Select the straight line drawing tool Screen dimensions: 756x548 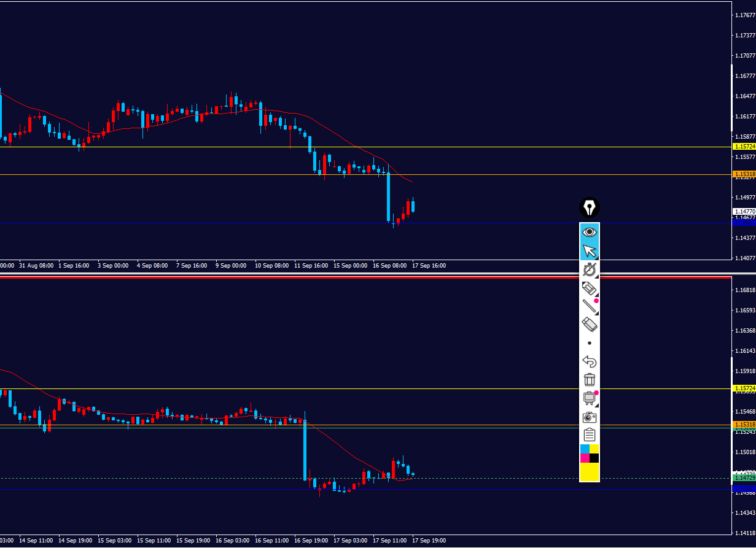click(x=590, y=306)
